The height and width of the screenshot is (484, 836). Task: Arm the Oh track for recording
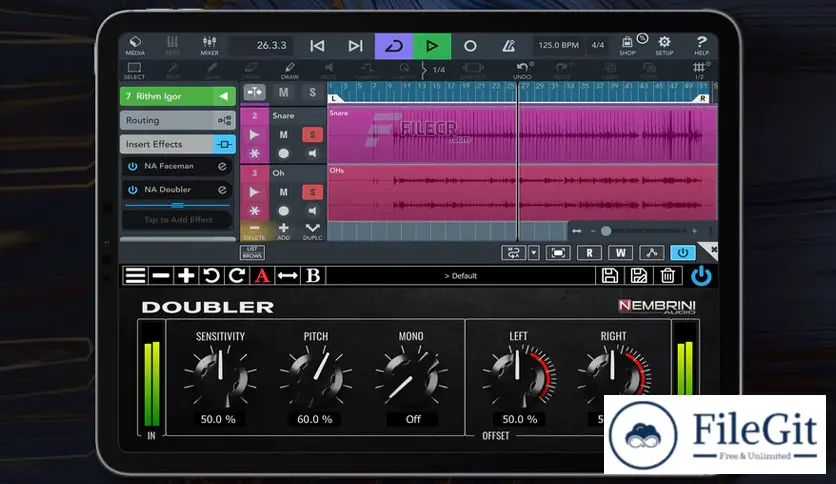pyautogui.click(x=283, y=211)
